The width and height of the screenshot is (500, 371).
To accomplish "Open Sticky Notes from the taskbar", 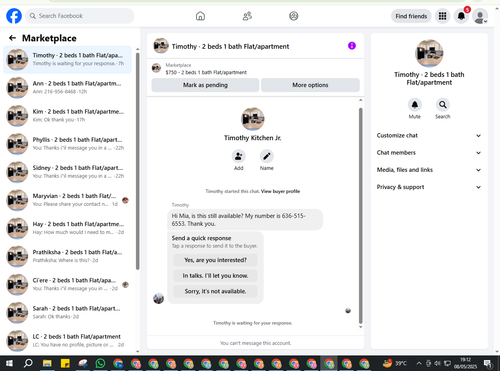I will coord(65,363).
